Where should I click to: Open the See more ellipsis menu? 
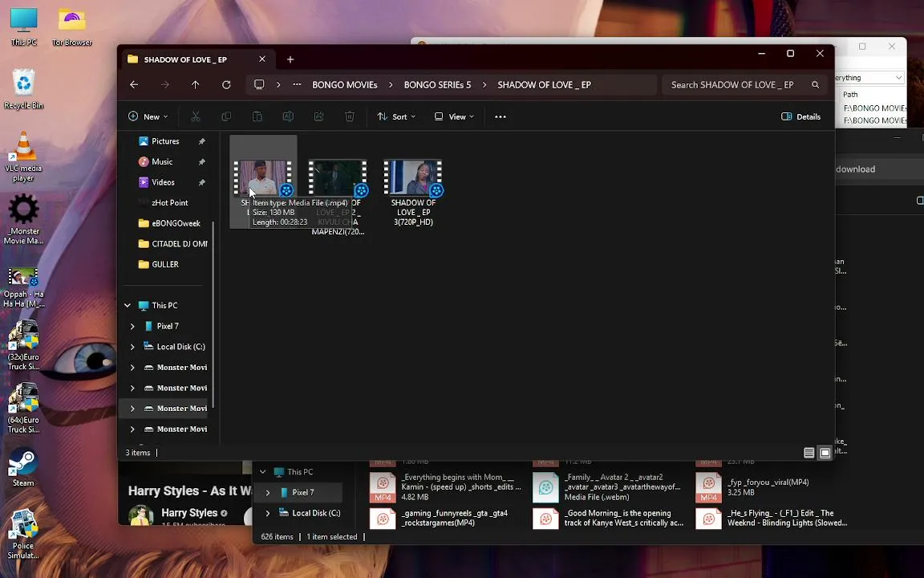[500, 116]
